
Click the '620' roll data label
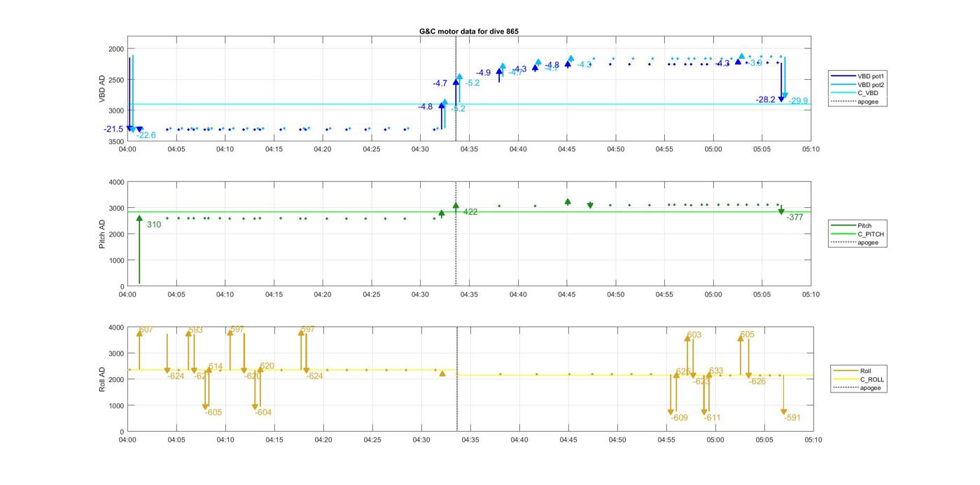tap(267, 366)
